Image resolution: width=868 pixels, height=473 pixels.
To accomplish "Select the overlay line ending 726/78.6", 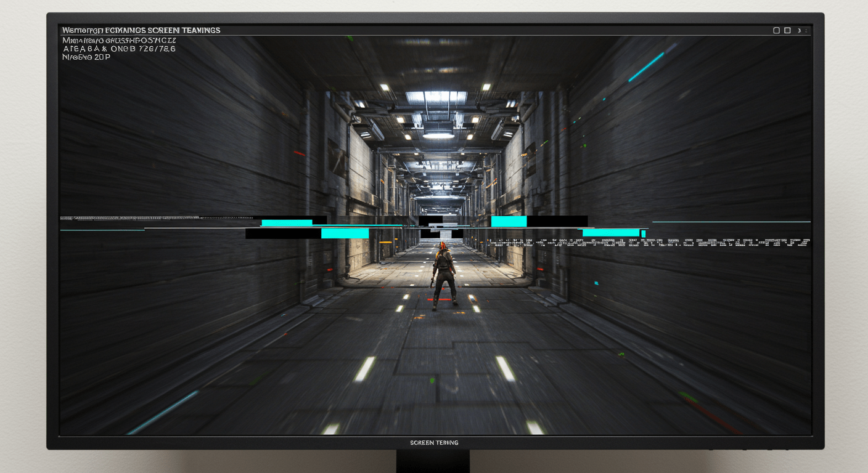I will [119, 49].
